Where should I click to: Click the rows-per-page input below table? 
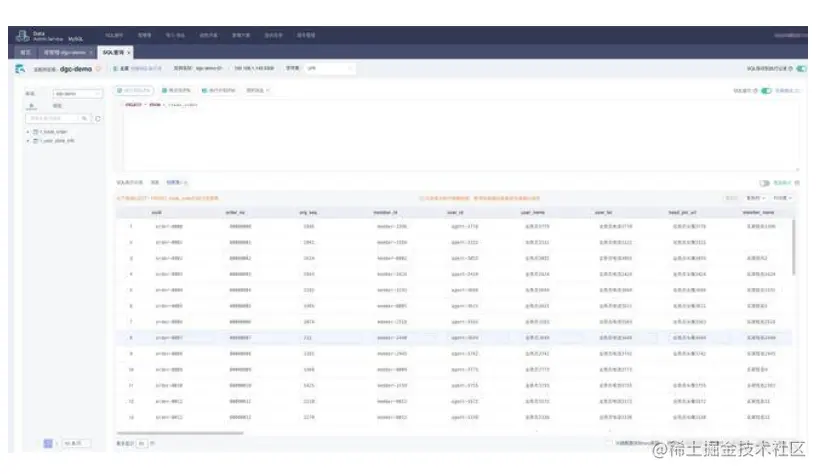[x=141, y=444]
